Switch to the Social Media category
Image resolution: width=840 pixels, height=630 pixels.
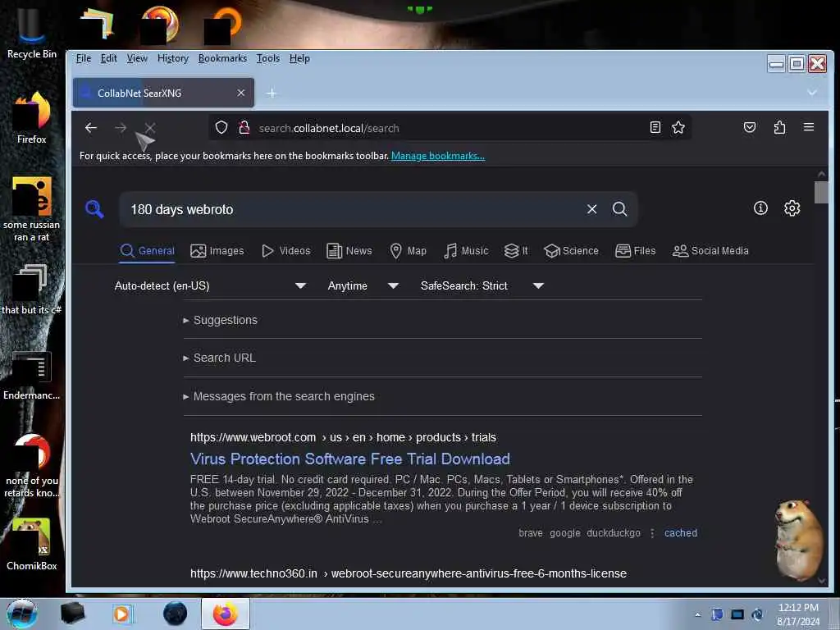point(710,251)
